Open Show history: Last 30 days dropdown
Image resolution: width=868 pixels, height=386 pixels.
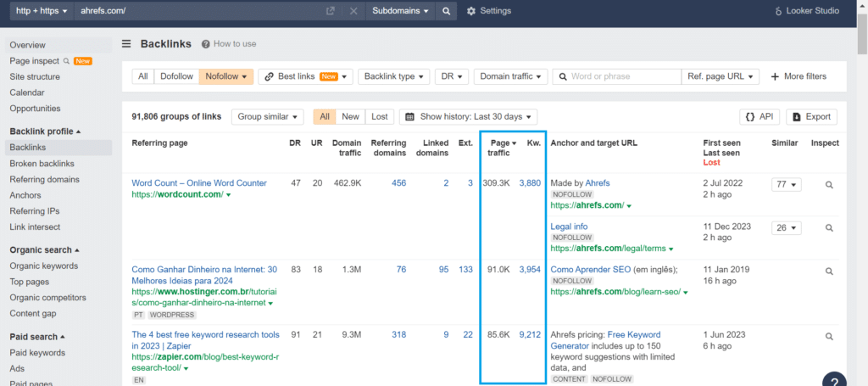(x=468, y=117)
